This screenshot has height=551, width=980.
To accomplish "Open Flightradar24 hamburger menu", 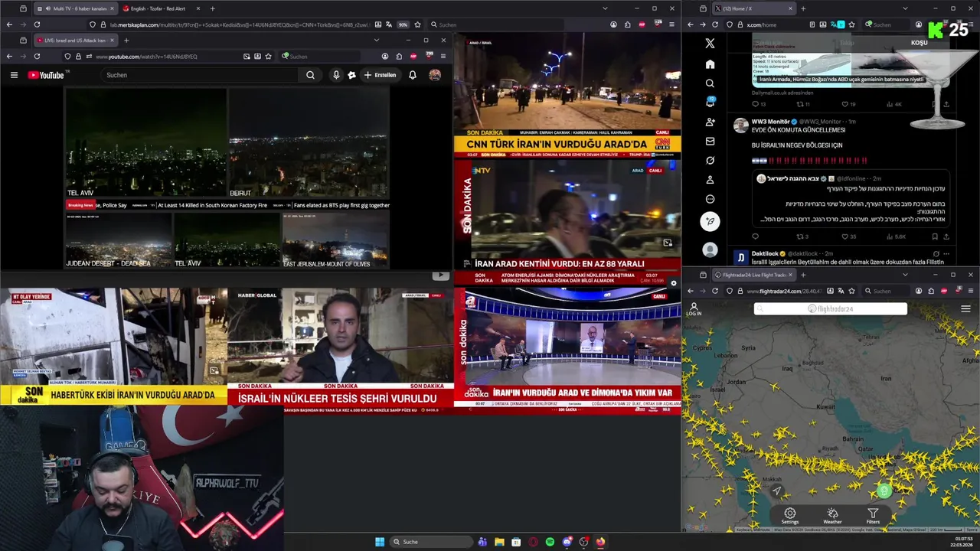I will click(x=965, y=309).
